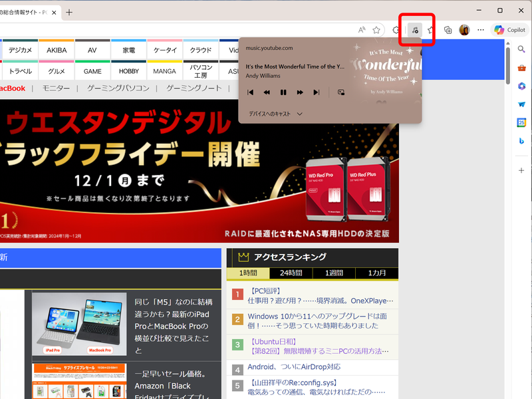
Task: Select the グルメ navigation tab
Action: pos(57,71)
